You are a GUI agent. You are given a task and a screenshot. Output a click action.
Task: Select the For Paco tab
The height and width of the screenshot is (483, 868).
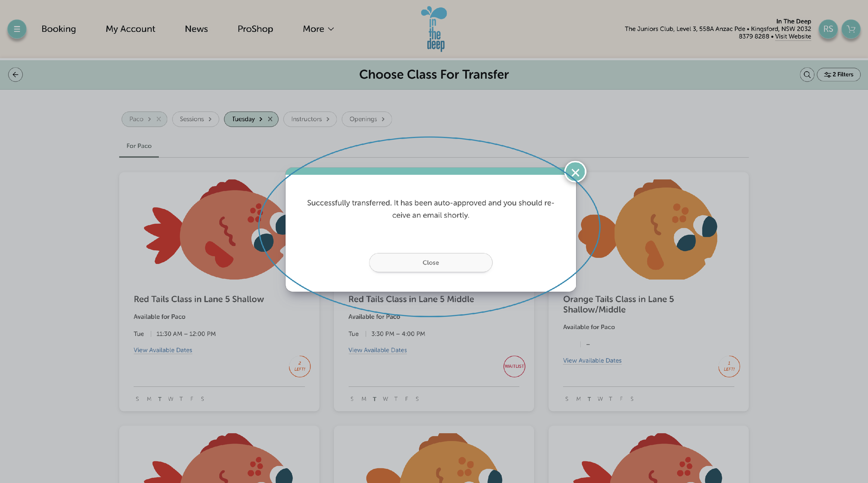[x=139, y=146]
